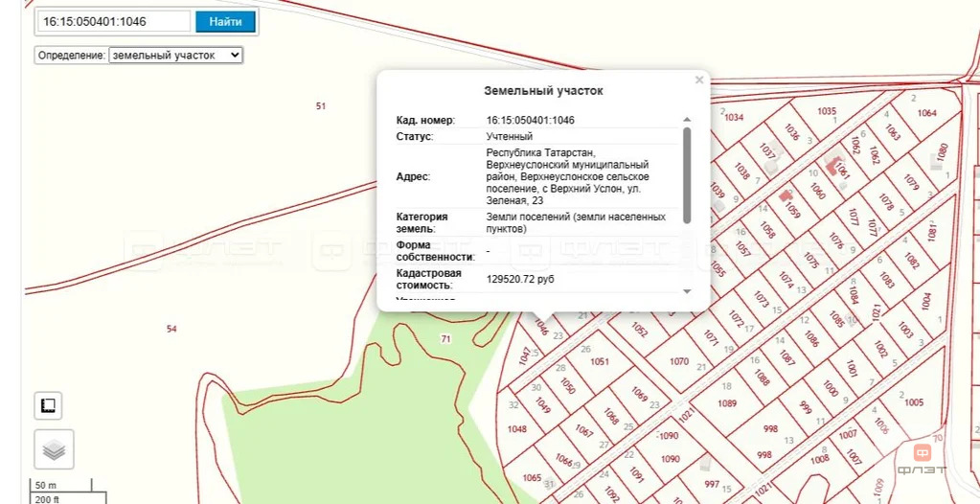Open the Определение object type dropdown

coord(176,56)
